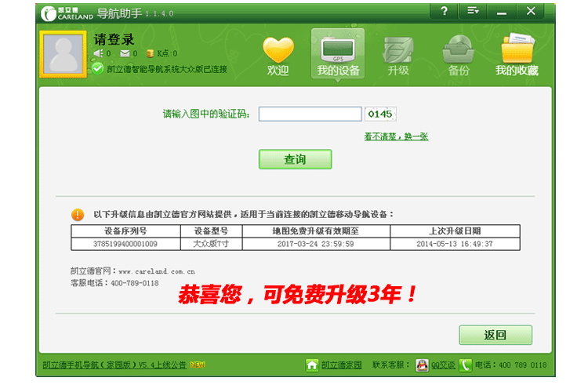The width and height of the screenshot is (588, 385).
Task: Click the user avatar placeholder
Action: pyautogui.click(x=63, y=54)
